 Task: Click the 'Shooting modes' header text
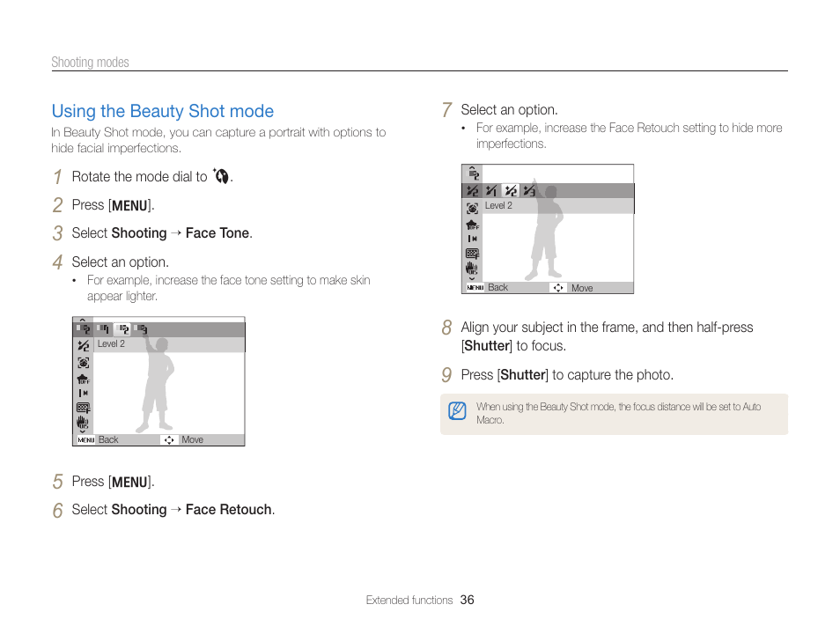tap(90, 63)
